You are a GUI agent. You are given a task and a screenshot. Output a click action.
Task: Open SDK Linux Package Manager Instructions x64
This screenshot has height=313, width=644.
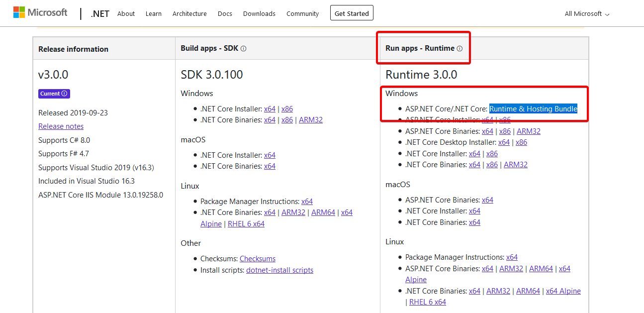pos(307,202)
